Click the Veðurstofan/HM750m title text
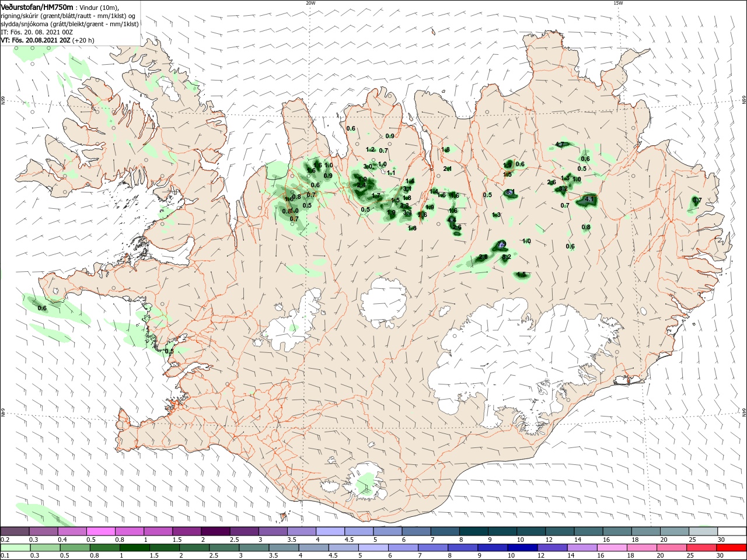The height and width of the screenshot is (560, 747). pyautogui.click(x=37, y=6)
